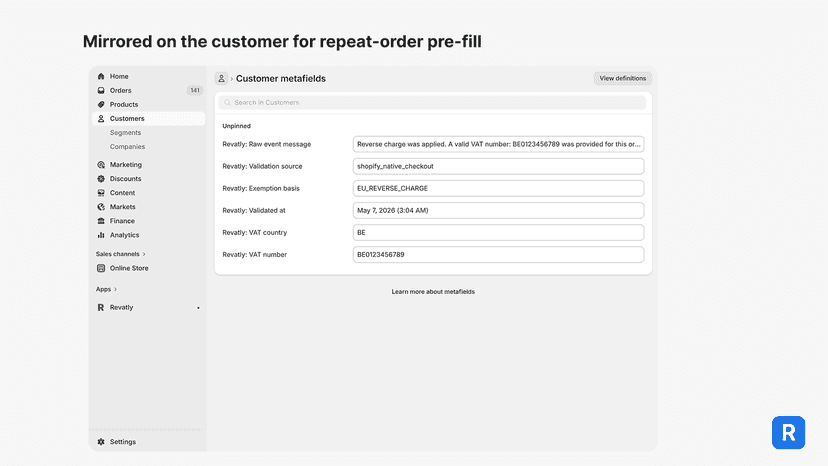Click the Settings gear icon
This screenshot has width=828, height=466.
coord(101,442)
